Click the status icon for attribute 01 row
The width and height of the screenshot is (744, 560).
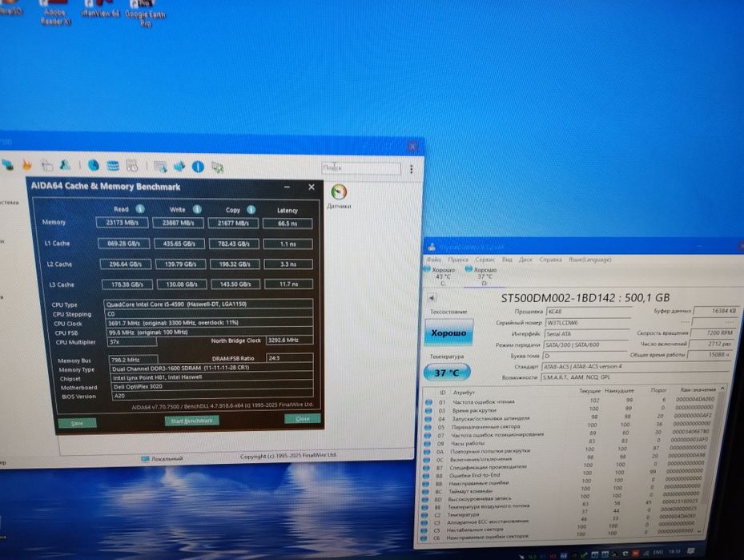pos(428,402)
